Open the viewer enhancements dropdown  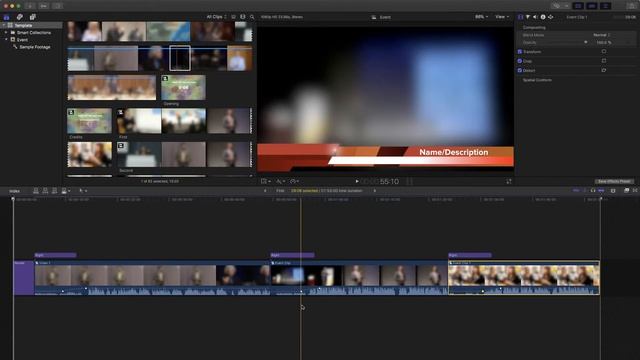pyautogui.click(x=281, y=181)
